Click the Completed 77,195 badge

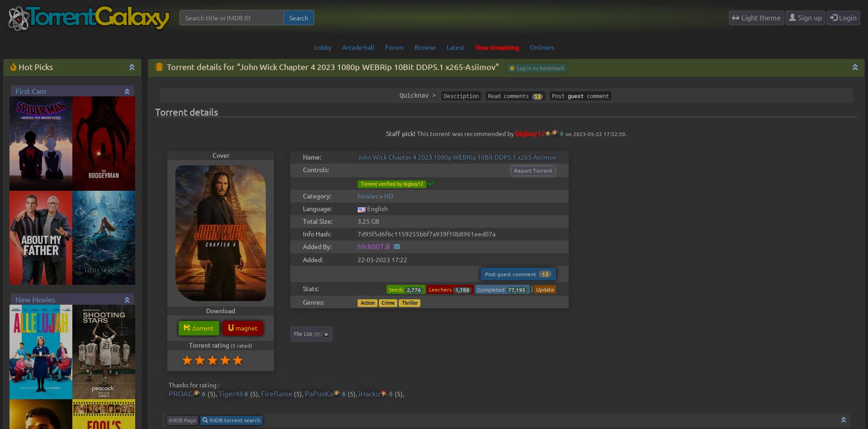click(x=502, y=290)
